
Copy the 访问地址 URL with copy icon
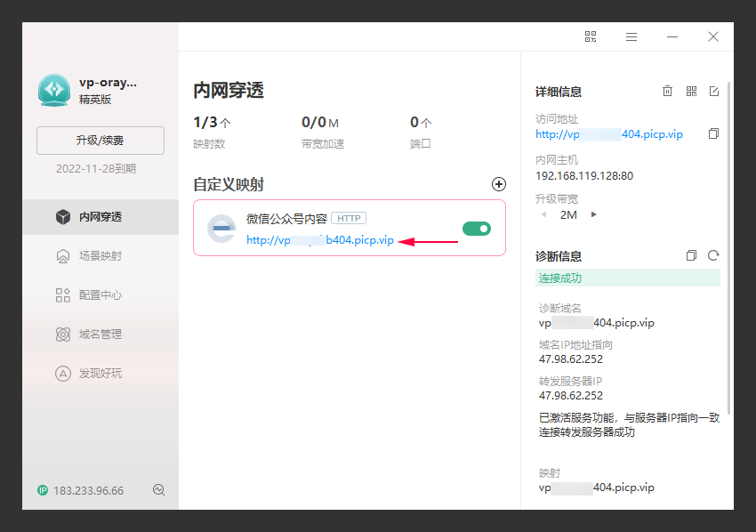point(713,134)
